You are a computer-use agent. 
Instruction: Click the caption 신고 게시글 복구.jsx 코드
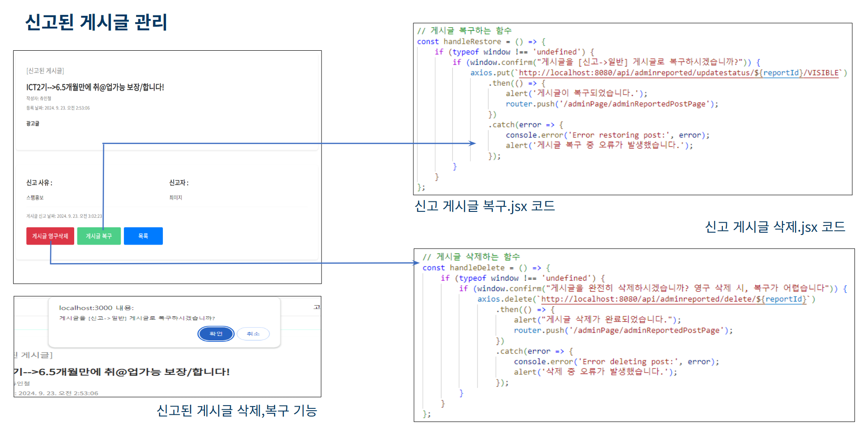484,206
